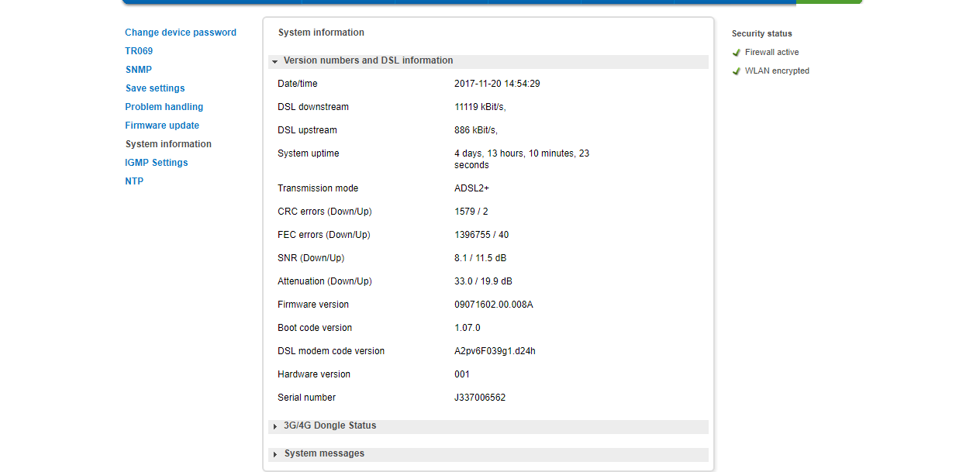
Task: Click serial number J337006562
Action: click(x=480, y=398)
